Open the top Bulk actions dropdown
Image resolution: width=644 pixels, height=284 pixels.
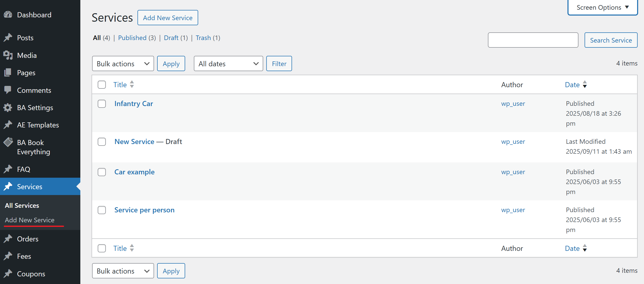(123, 63)
